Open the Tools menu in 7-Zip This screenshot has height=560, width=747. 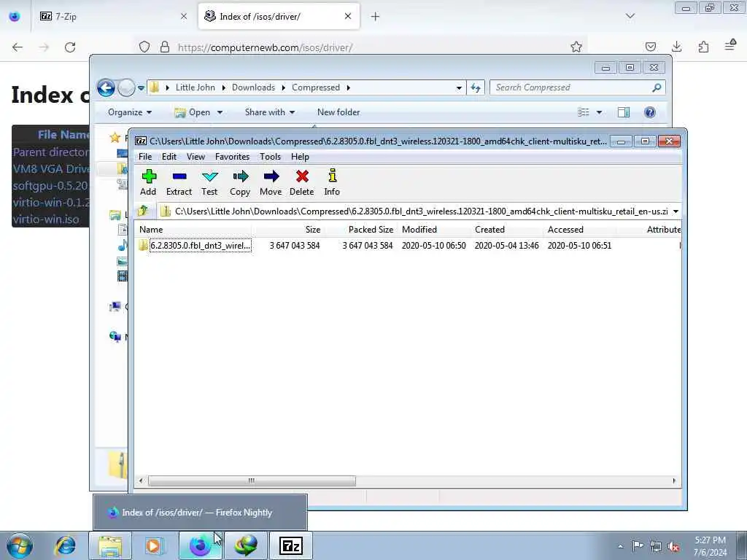tap(270, 157)
